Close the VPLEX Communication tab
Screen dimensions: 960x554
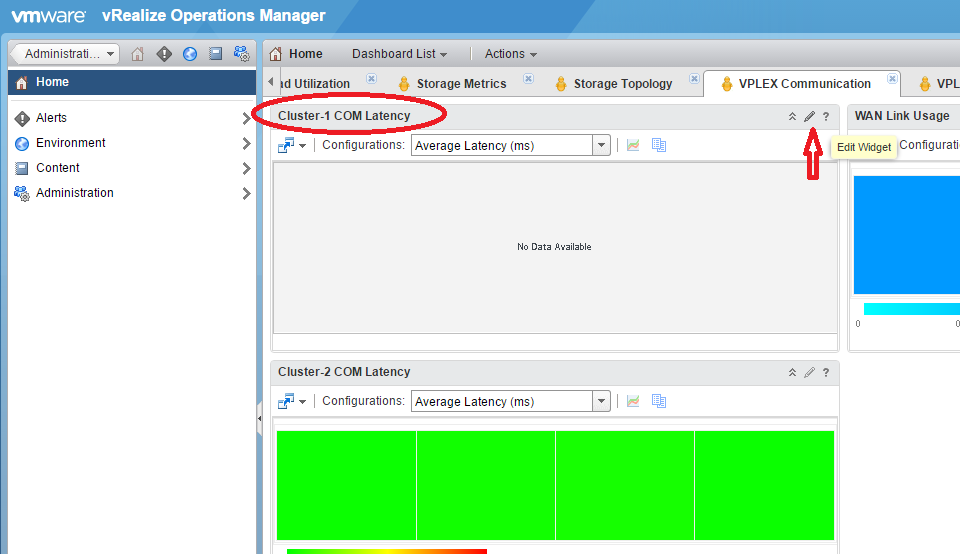click(x=893, y=78)
